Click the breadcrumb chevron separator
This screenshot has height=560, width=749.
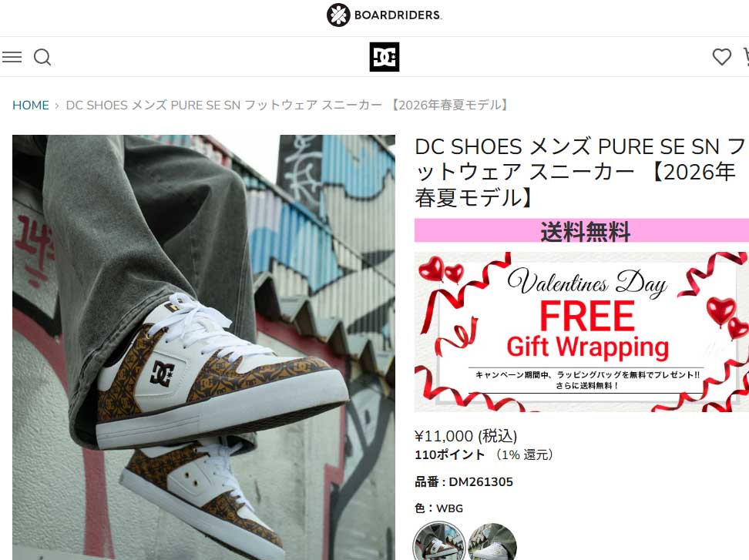point(57,106)
